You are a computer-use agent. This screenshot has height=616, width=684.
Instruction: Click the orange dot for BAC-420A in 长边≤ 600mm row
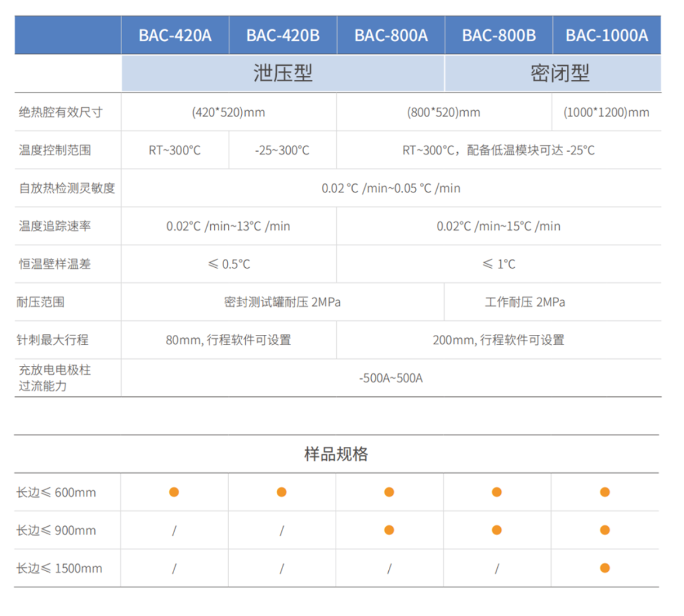[x=174, y=492]
